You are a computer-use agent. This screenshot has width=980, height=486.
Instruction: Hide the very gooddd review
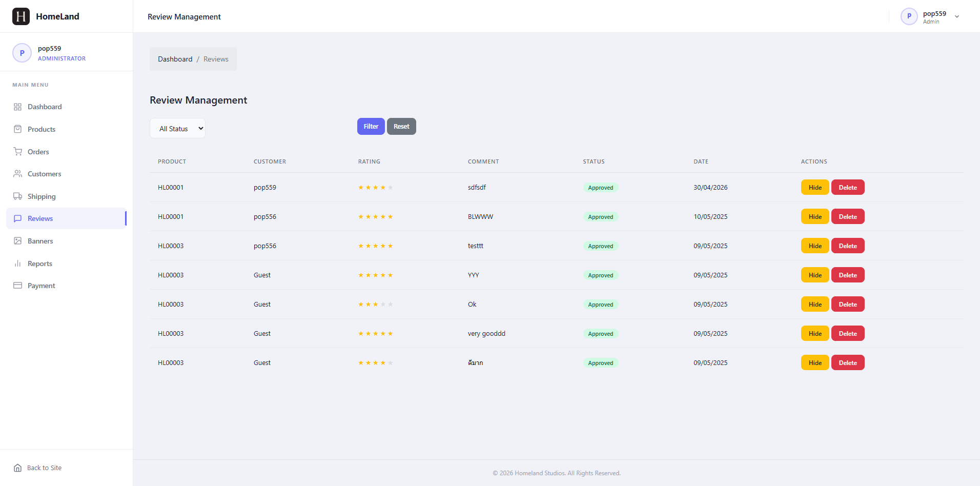point(815,333)
